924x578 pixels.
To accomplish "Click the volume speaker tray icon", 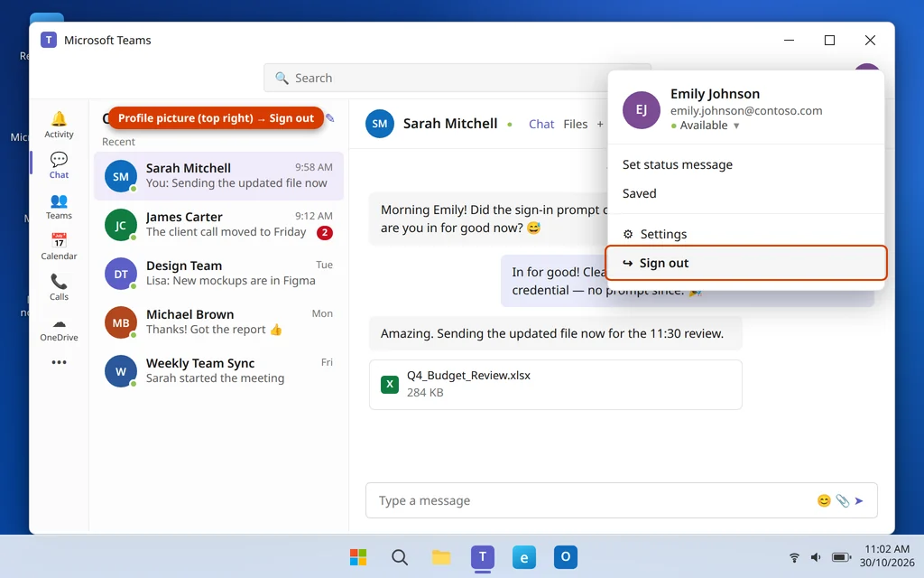I will pyautogui.click(x=816, y=557).
